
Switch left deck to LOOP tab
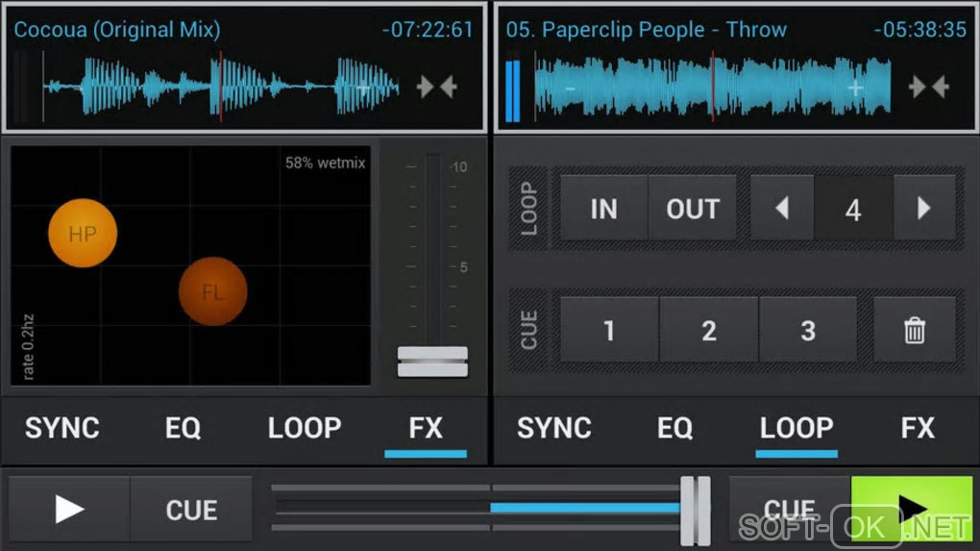(x=305, y=429)
